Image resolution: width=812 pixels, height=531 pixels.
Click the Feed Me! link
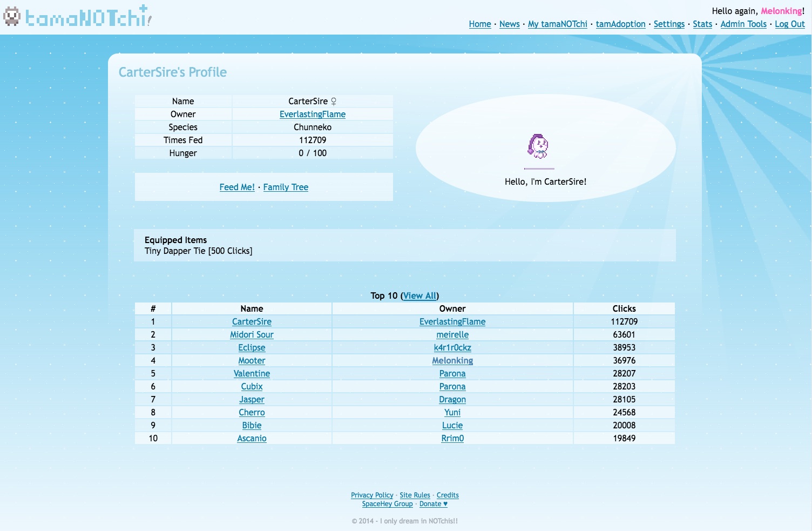coord(237,187)
